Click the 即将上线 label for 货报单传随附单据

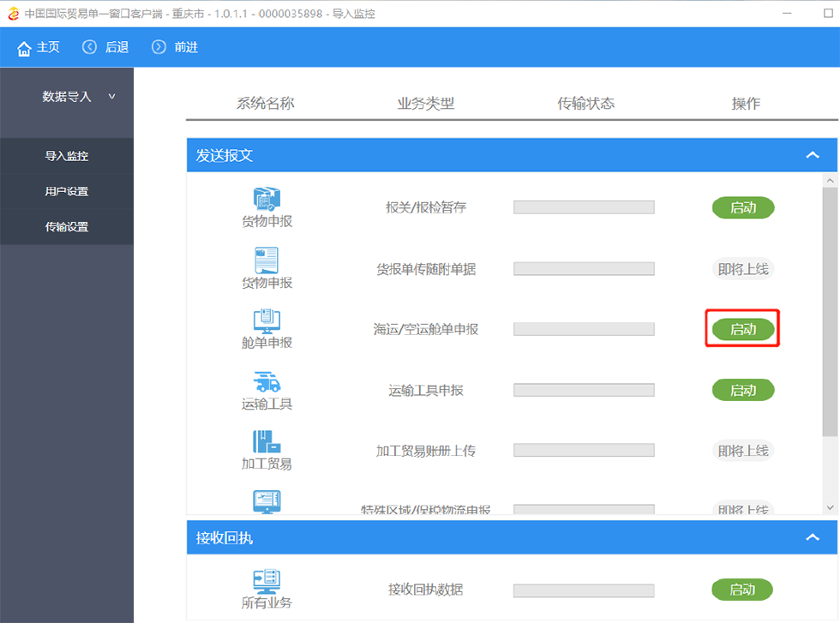point(742,268)
